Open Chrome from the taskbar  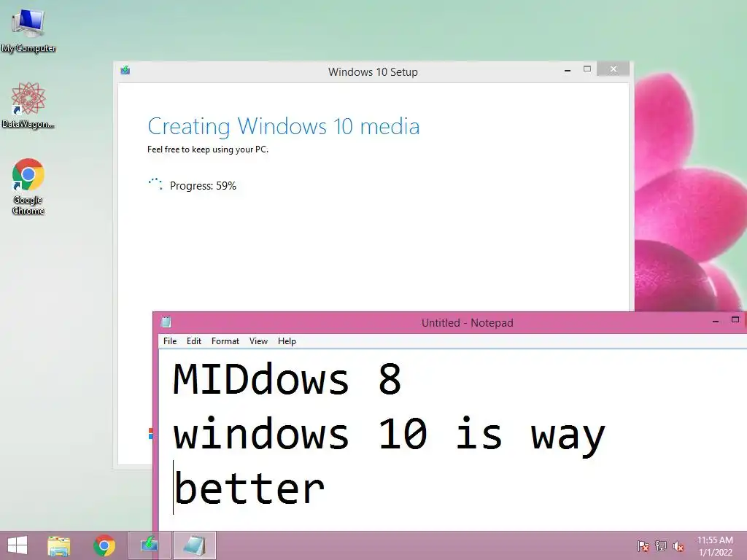(x=104, y=545)
